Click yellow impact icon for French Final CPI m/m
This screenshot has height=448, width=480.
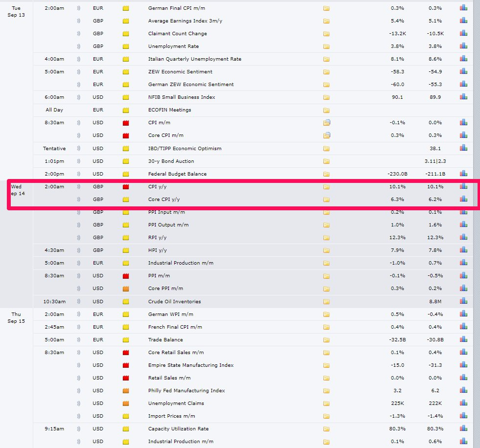pyautogui.click(x=126, y=327)
